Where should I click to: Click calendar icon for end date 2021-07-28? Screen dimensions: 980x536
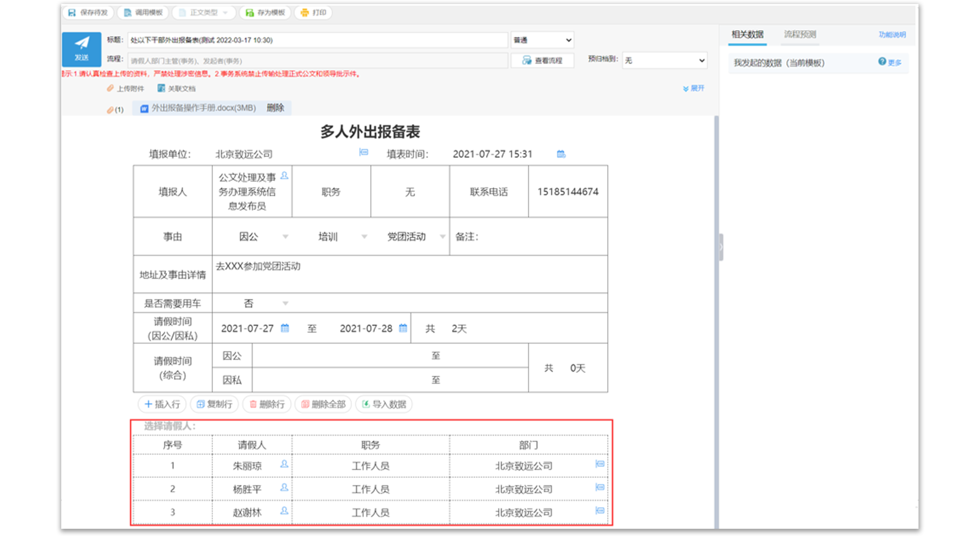[403, 328]
